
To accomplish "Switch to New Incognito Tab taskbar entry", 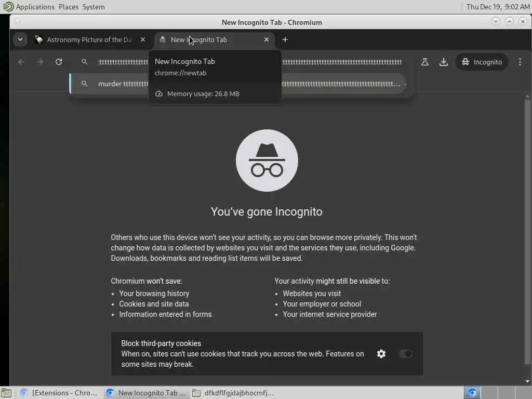I will pyautogui.click(x=146, y=393).
